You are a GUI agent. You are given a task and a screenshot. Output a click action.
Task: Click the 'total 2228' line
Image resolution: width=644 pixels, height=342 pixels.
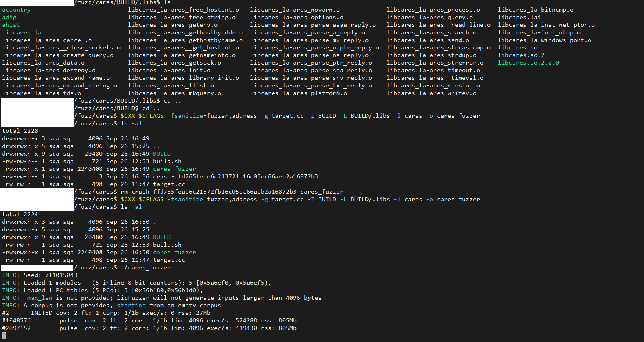20,131
